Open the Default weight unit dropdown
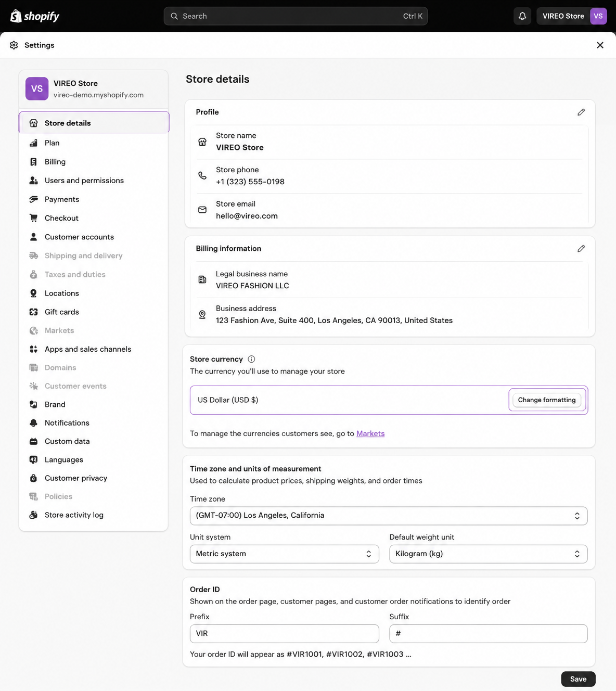 point(489,554)
